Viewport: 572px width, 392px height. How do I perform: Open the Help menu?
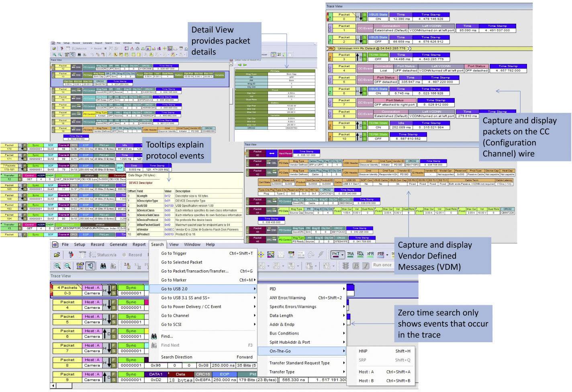point(210,244)
